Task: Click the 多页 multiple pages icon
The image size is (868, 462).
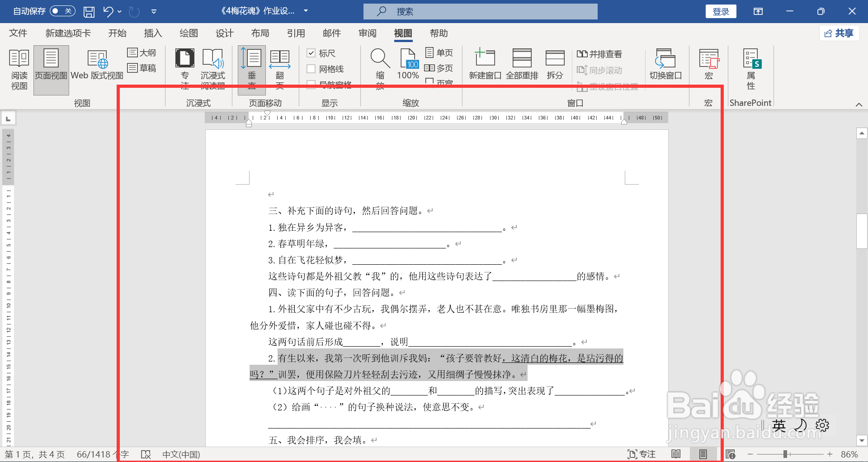Action: pyautogui.click(x=439, y=67)
